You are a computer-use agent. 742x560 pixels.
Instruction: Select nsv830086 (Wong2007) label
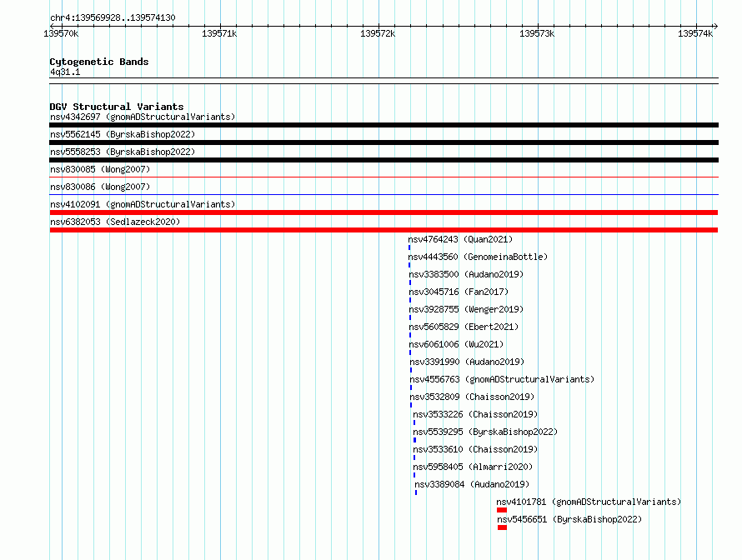pos(100,187)
